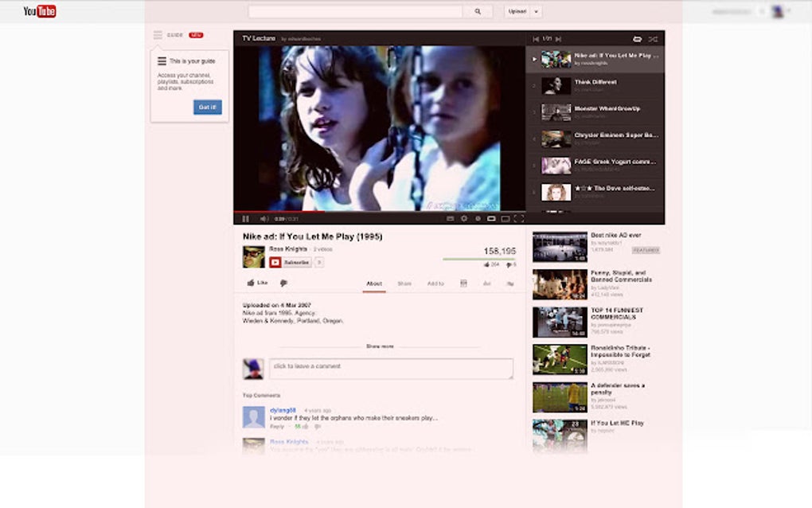Expand description with Show more

pos(380,346)
